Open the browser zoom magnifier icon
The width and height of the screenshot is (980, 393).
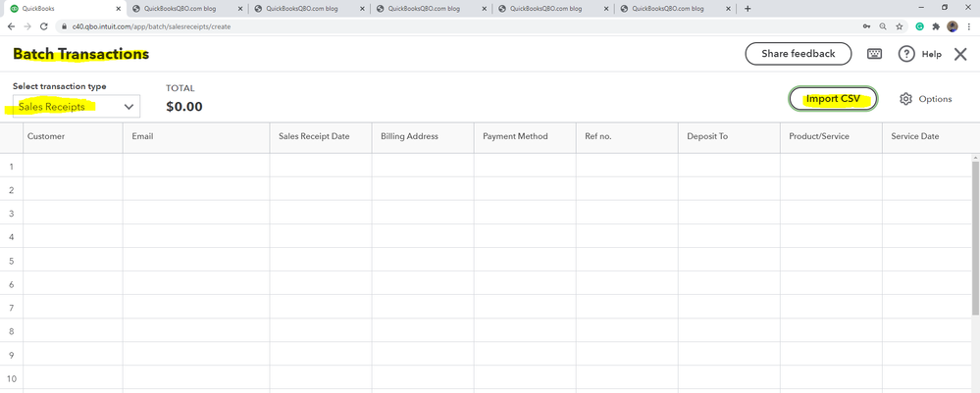pyautogui.click(x=883, y=26)
